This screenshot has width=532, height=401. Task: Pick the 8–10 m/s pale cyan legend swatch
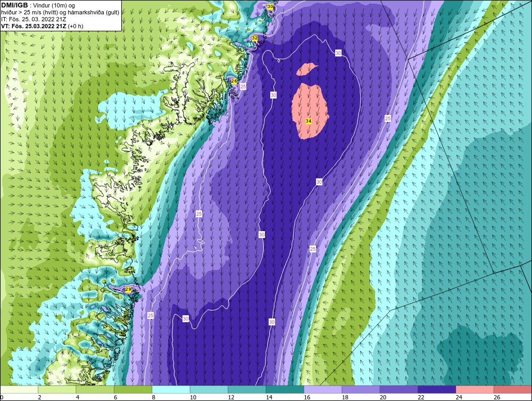click(x=171, y=389)
